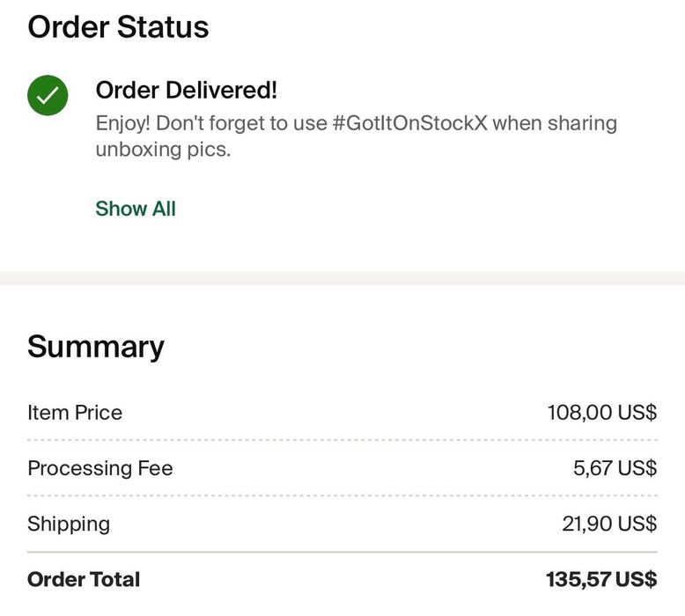The width and height of the screenshot is (685, 616).
Task: Click the 135,57 US$ order total amount
Action: tap(600, 579)
